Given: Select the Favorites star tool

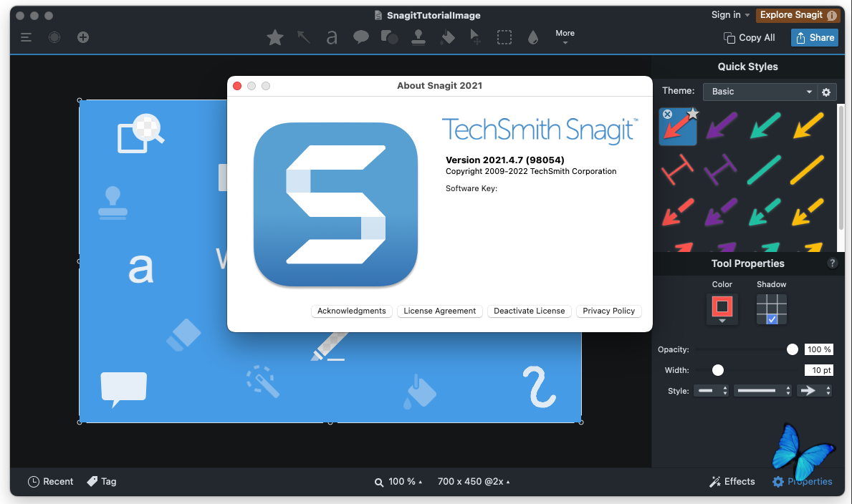Looking at the screenshot, I should coord(275,37).
